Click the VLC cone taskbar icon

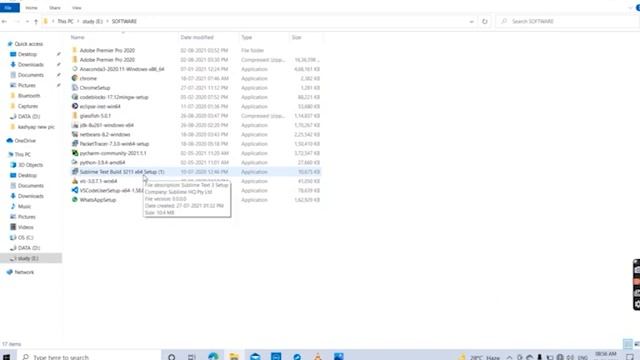(318, 356)
